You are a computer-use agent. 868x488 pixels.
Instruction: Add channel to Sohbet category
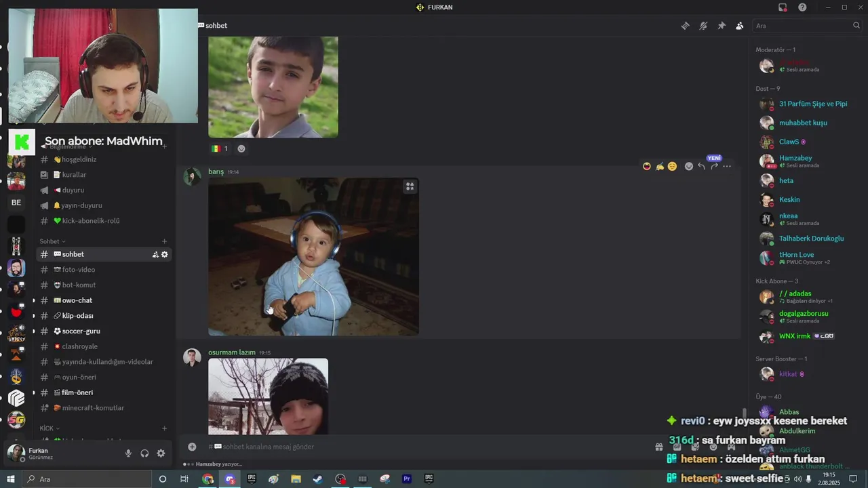point(164,241)
